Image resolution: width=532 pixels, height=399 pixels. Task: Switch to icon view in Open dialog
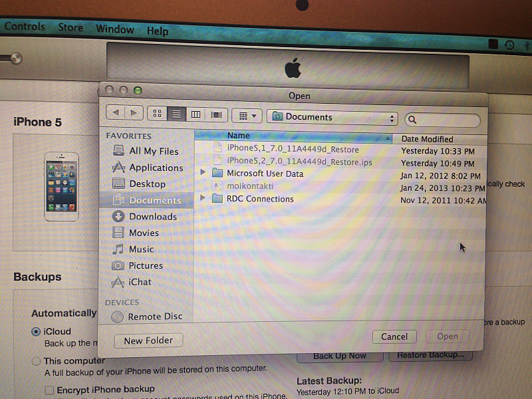(x=157, y=113)
